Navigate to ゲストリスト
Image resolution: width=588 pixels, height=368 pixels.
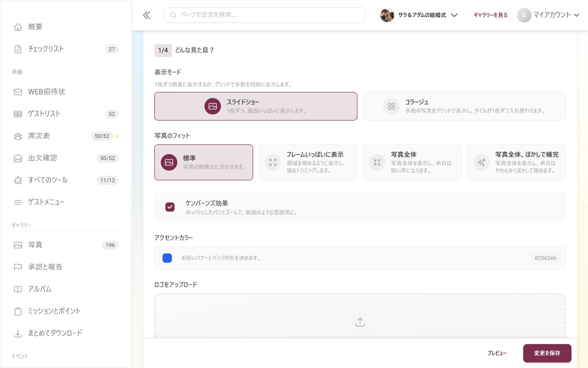click(66, 114)
